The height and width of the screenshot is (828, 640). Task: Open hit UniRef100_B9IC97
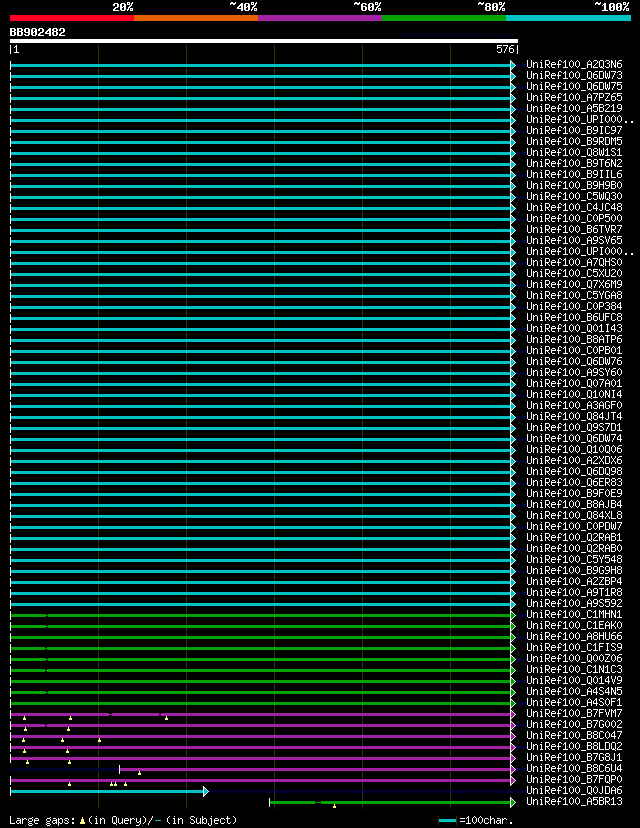coord(574,130)
